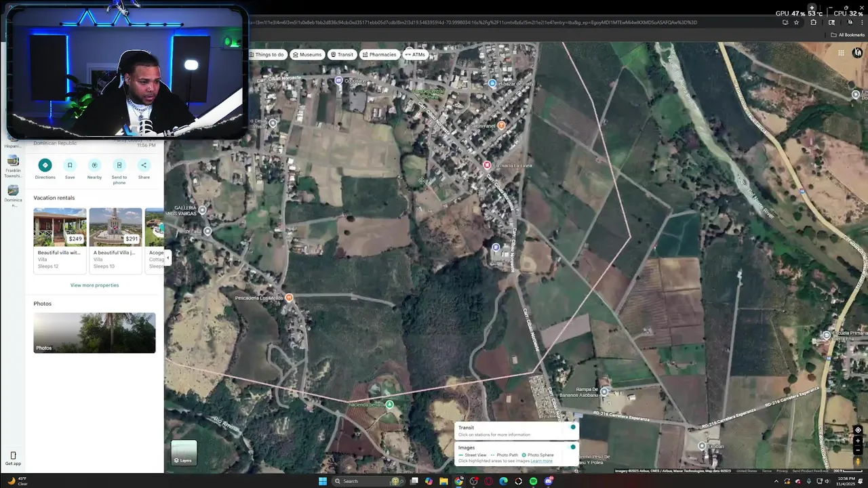Zoom in on the map
The width and height of the screenshot is (868, 488).
[858, 441]
